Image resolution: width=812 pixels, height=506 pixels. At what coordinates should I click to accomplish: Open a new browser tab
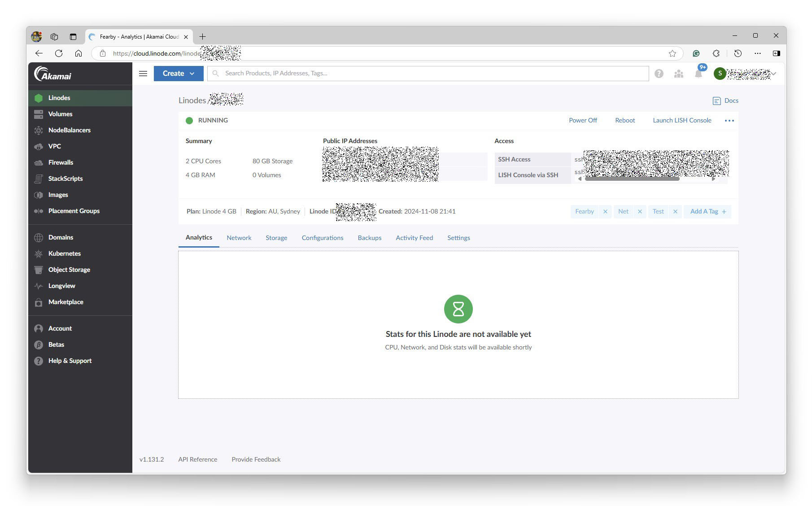point(202,37)
